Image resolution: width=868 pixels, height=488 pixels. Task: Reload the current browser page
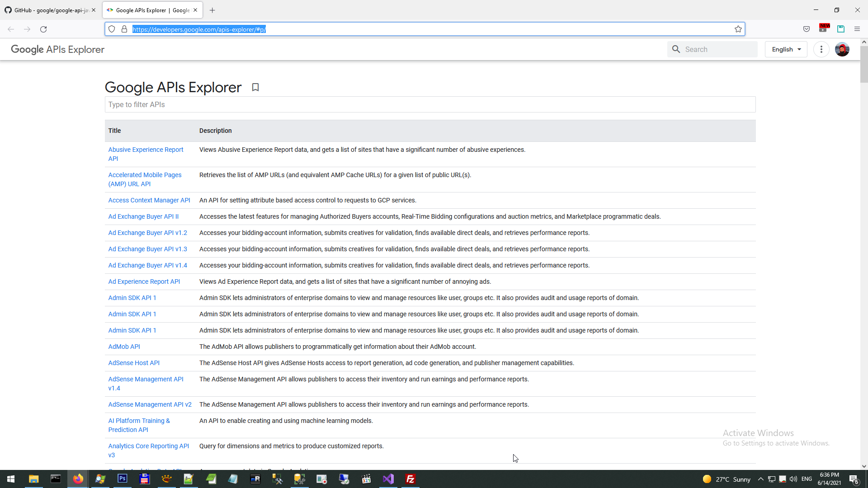43,29
